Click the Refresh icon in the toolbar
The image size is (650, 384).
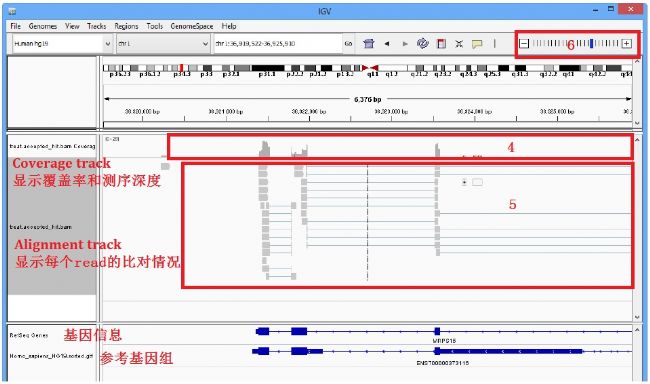422,44
